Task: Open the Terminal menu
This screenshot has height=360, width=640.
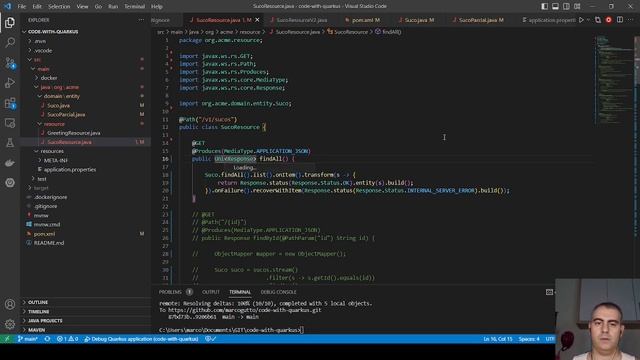Action: pyautogui.click(x=134, y=6)
